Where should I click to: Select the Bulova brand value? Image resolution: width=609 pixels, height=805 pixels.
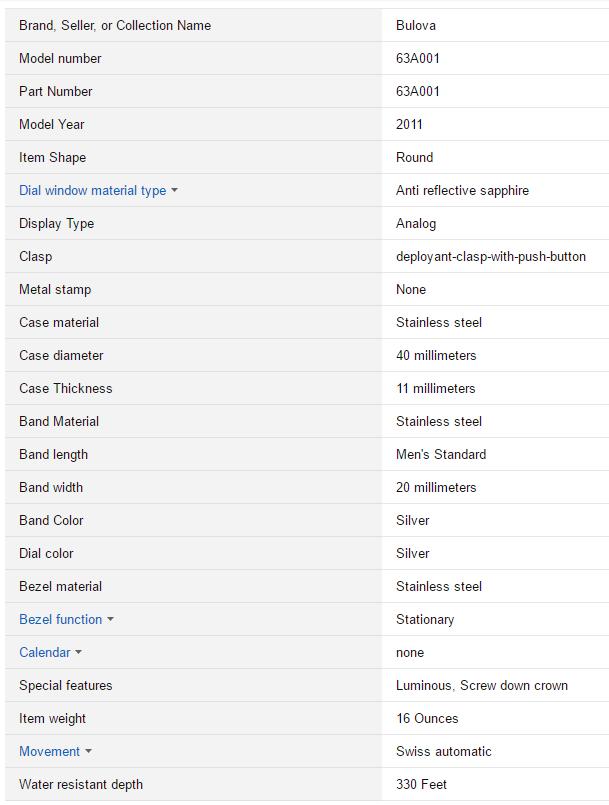(416, 25)
